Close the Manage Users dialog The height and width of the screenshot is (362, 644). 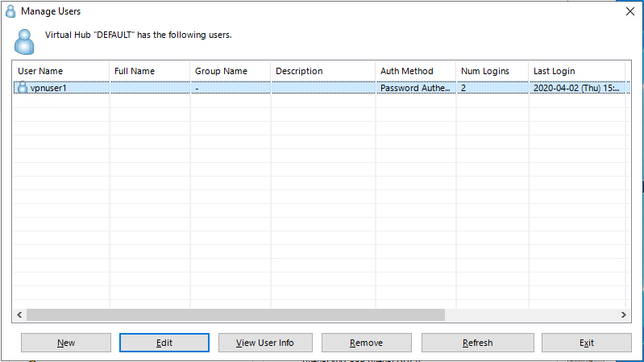629,11
